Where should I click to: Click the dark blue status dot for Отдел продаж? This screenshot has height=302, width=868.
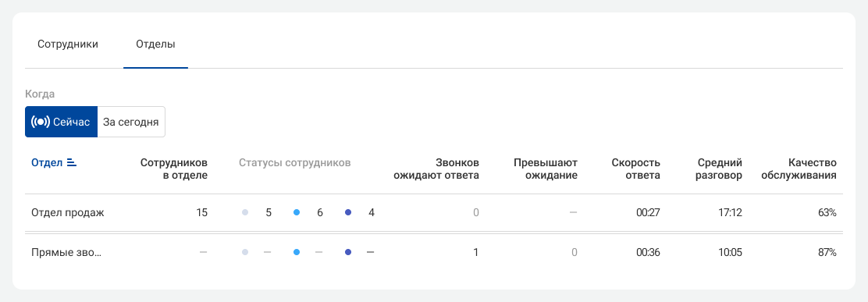tap(348, 212)
